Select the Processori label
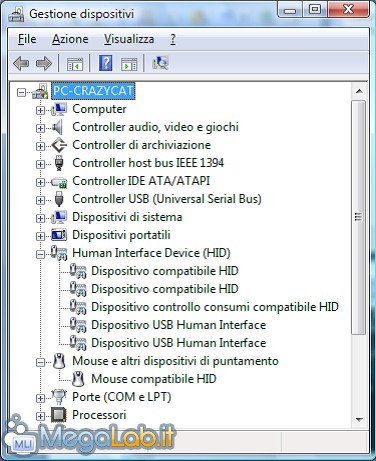This screenshot has height=461, width=376. (x=99, y=415)
